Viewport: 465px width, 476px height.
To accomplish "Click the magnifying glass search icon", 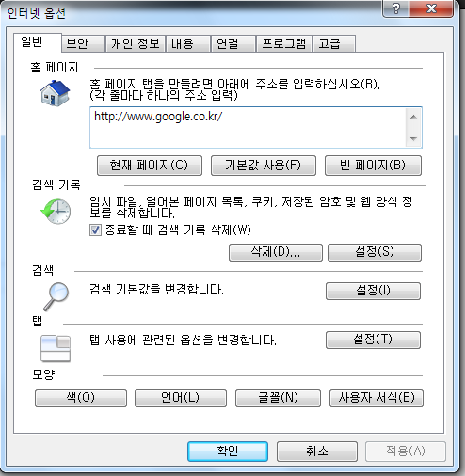I will pos(56,296).
